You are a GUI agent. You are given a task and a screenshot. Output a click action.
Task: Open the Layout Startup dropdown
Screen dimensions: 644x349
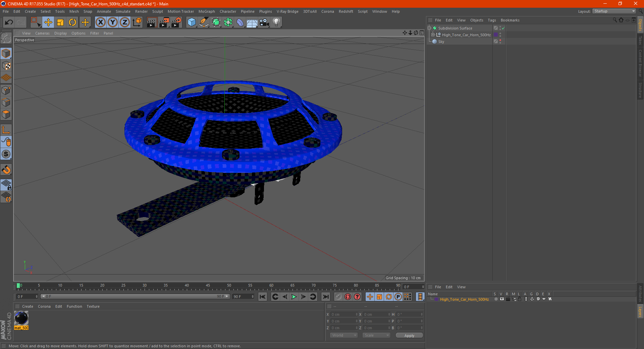[x=614, y=11]
